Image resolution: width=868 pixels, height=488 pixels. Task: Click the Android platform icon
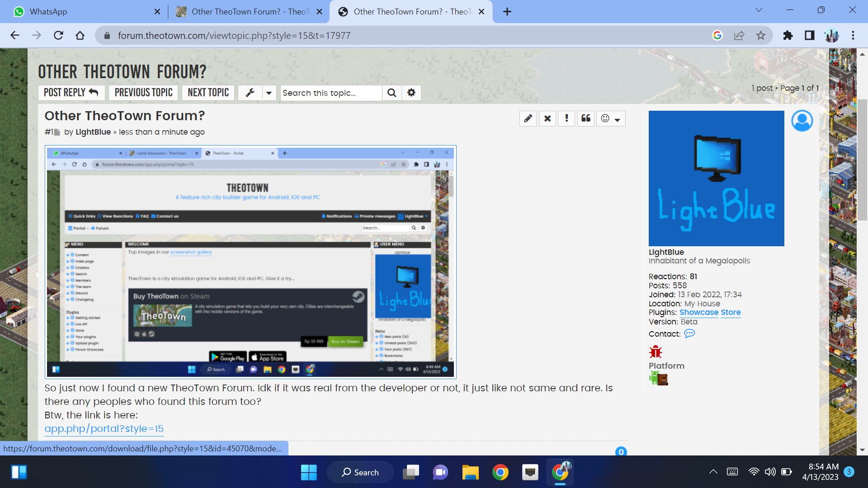click(x=654, y=378)
